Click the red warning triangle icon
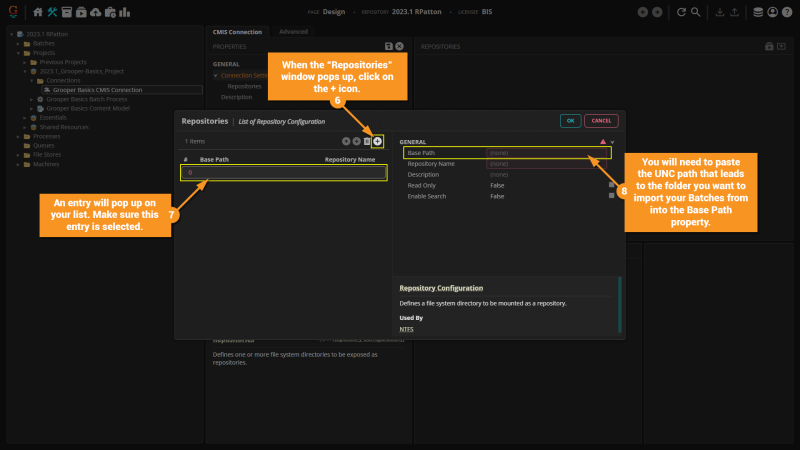Screen dimensions: 800x450 click(x=603, y=142)
